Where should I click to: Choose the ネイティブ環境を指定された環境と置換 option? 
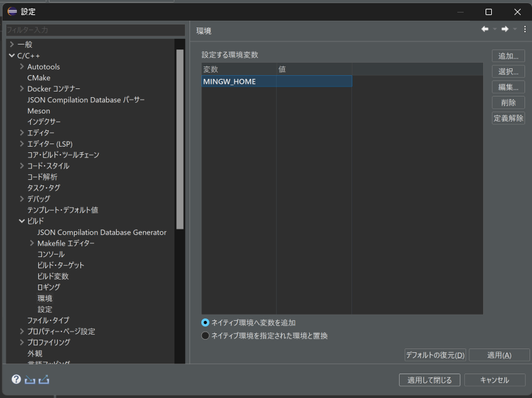(x=205, y=335)
